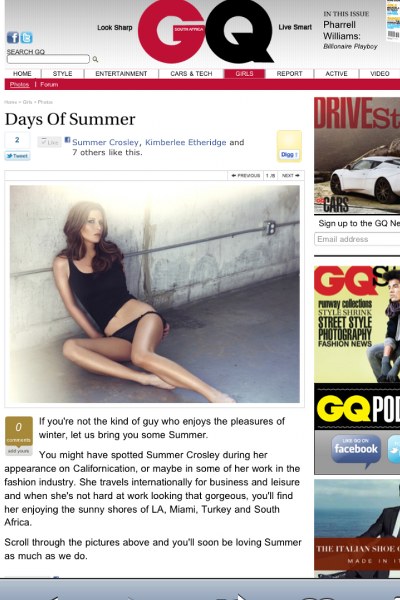Click the Tweet button
400x600 pixels.
coord(17,156)
